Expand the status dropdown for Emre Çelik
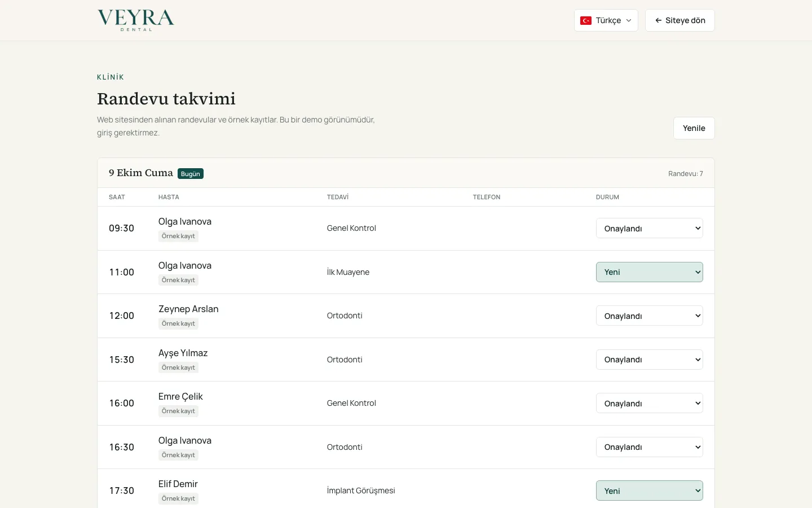The width and height of the screenshot is (812, 508). click(650, 403)
